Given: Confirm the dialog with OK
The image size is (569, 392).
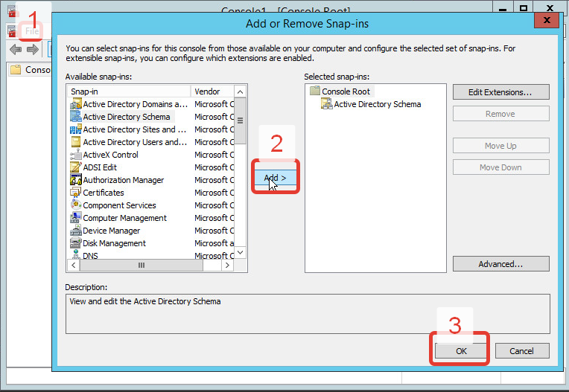Looking at the screenshot, I should pyautogui.click(x=461, y=350).
